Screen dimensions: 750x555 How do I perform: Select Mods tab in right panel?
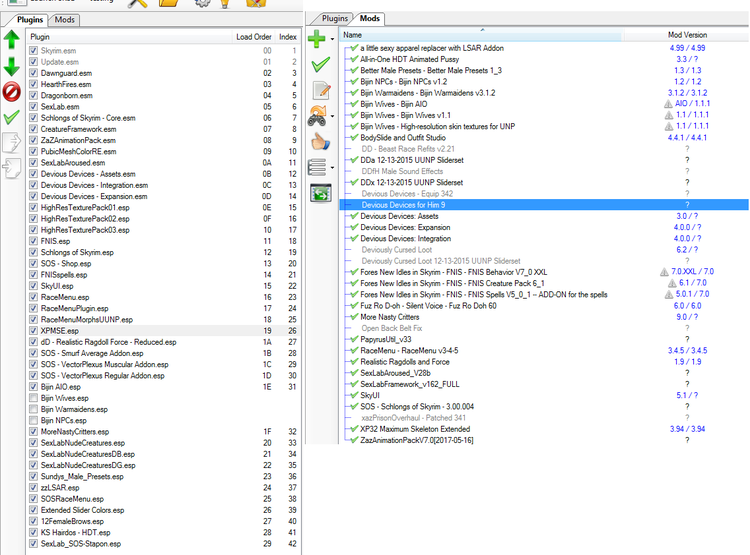point(370,19)
